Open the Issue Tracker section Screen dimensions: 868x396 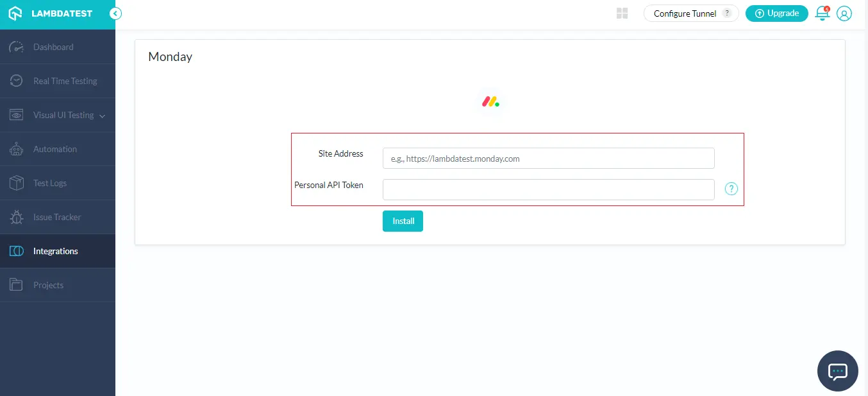pyautogui.click(x=56, y=217)
